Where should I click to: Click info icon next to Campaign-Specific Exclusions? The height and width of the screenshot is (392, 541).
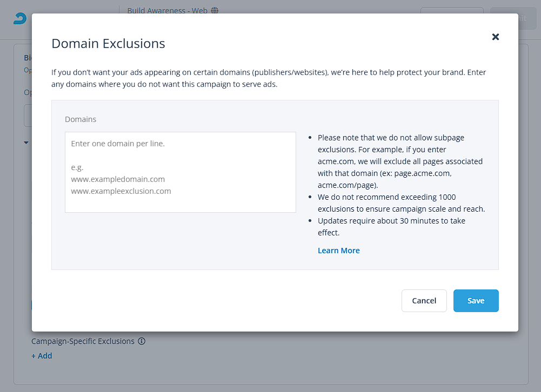(x=142, y=341)
